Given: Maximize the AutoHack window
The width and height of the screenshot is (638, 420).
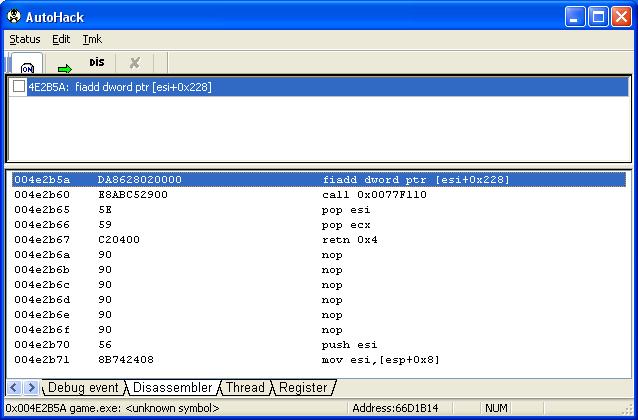Looking at the screenshot, I should click(598, 16).
